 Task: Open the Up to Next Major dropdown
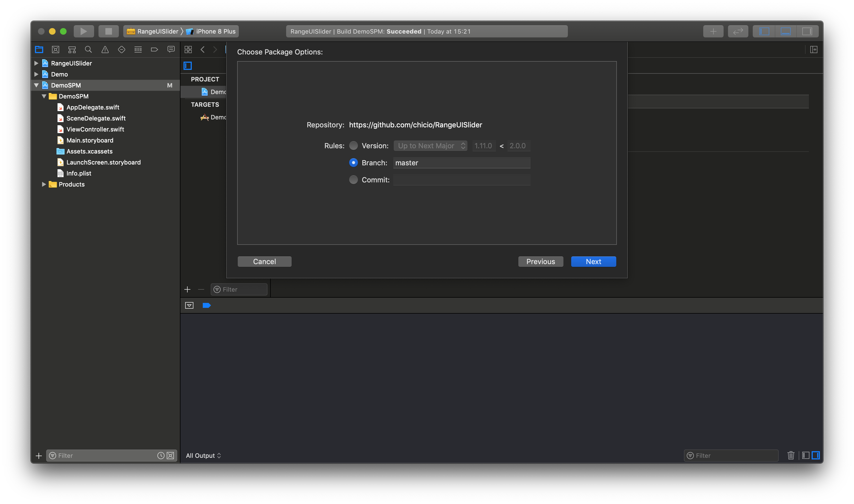pos(430,146)
